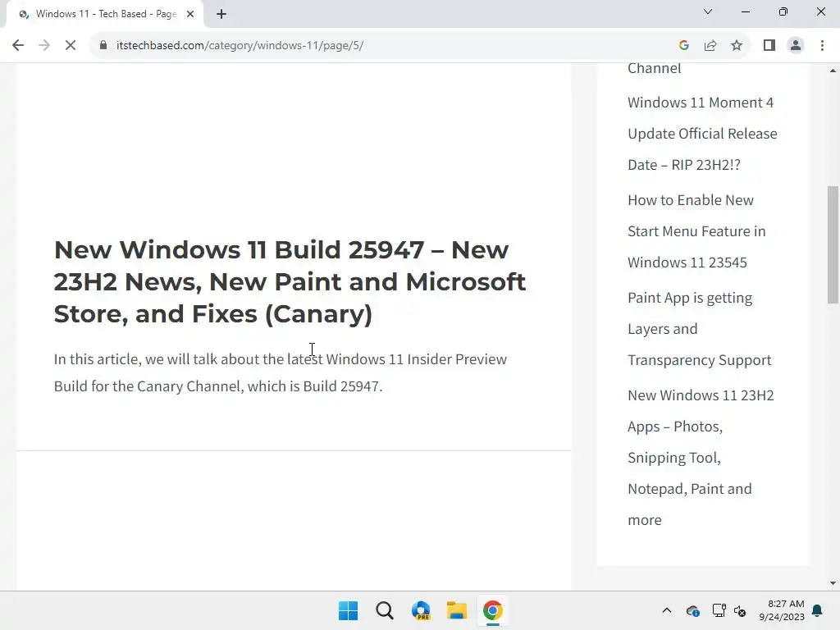
Task: Open a new browser tab
Action: click(x=221, y=14)
